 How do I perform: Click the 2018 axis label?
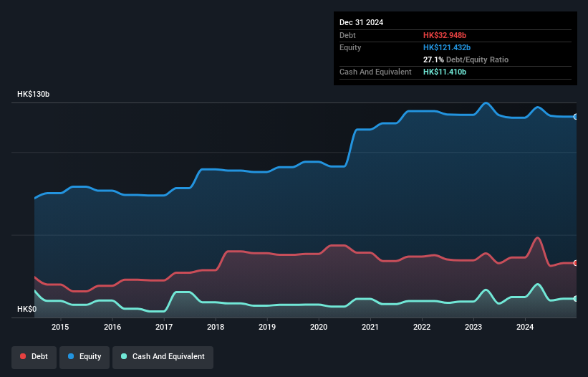click(x=216, y=327)
